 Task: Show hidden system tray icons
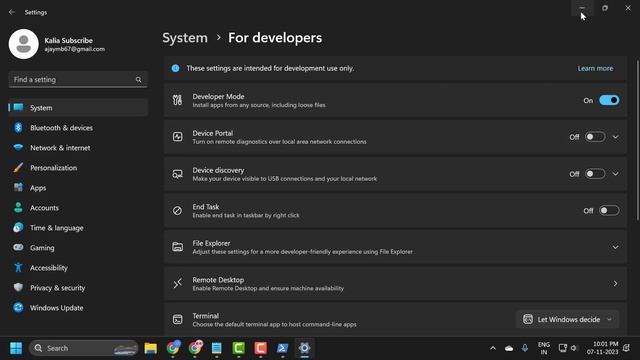(x=493, y=348)
